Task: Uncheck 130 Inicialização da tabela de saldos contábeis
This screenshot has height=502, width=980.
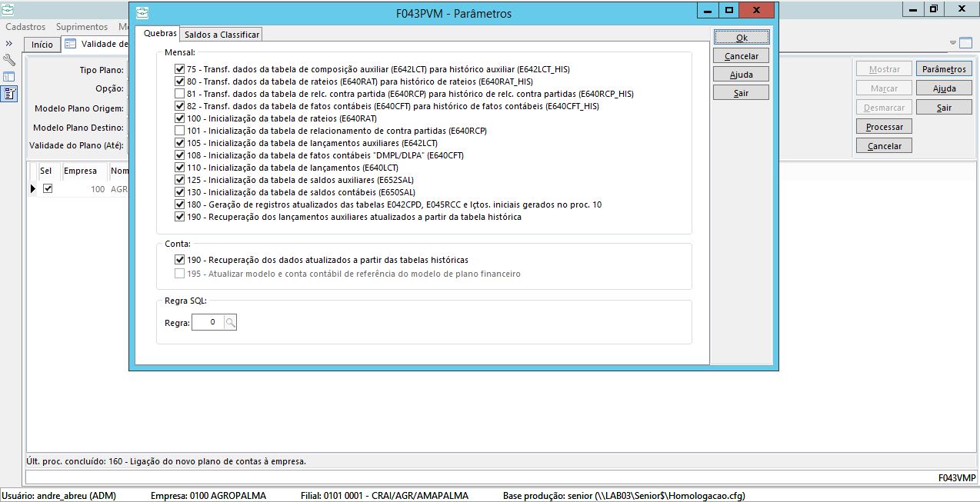Action: pyautogui.click(x=179, y=192)
